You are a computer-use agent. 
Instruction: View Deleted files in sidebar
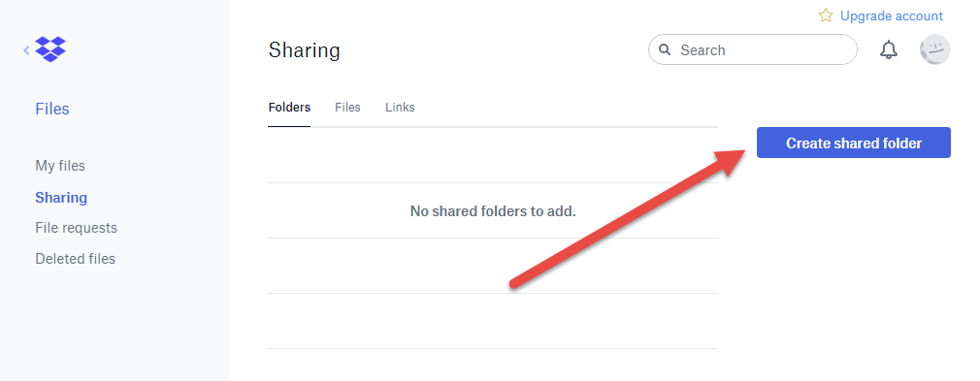pos(75,259)
